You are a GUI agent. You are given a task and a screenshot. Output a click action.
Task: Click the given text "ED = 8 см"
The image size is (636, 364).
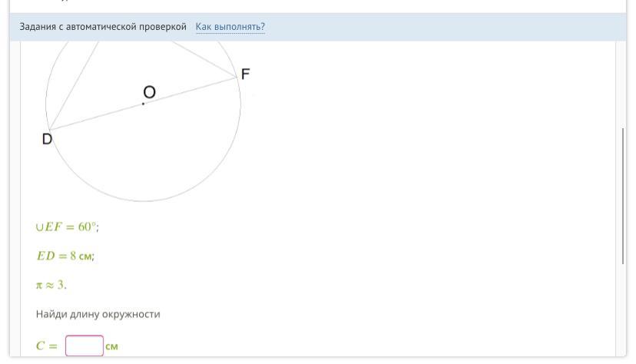click(x=65, y=256)
